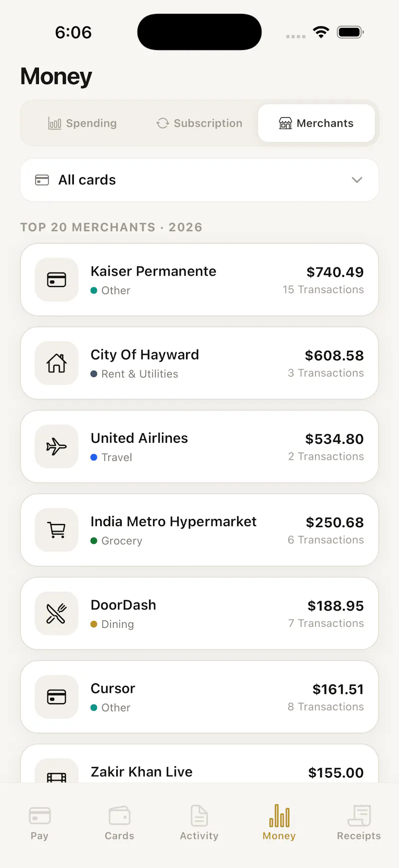View the $740.49 Kaiser Permanente total
The width and height of the screenshot is (399, 868).
pyautogui.click(x=335, y=272)
